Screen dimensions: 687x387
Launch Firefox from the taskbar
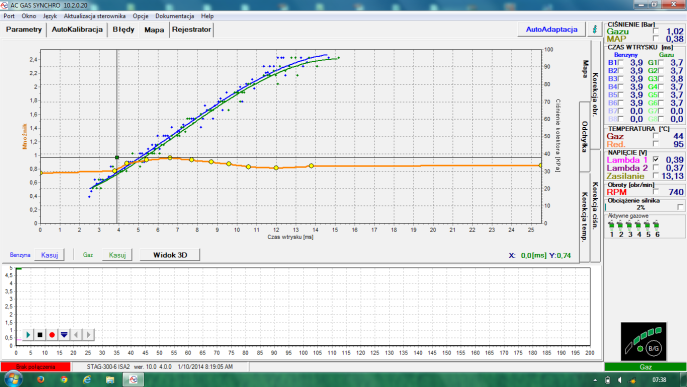tap(41, 380)
